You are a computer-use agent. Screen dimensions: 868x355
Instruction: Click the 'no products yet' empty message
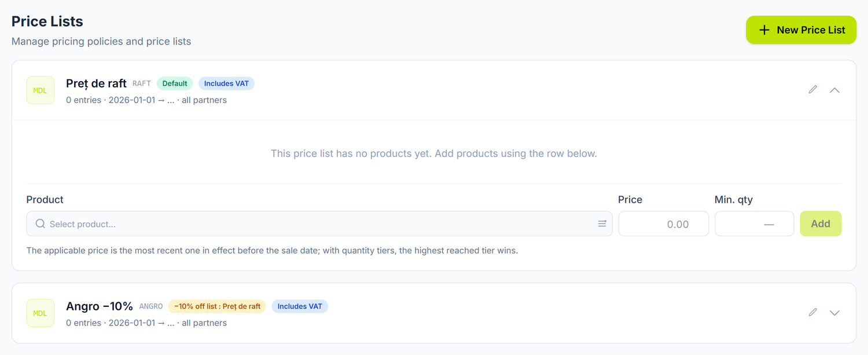pos(434,153)
